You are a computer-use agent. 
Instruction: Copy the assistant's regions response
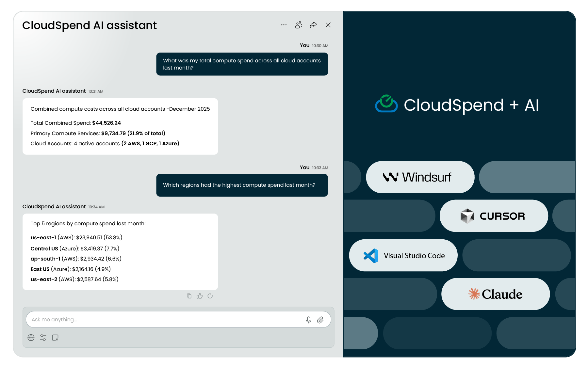pyautogui.click(x=189, y=296)
